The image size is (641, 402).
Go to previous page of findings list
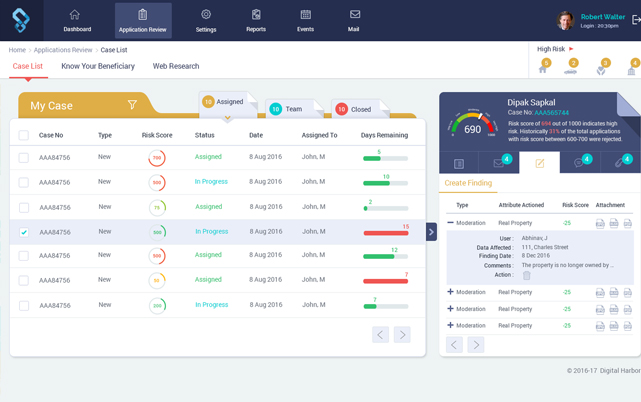[454, 345]
